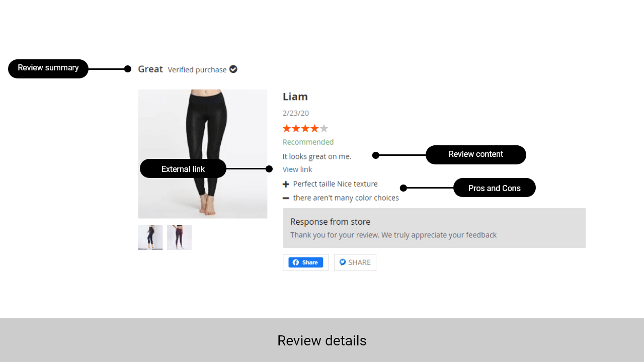
Task: Click the Facebook Share button
Action: (305, 262)
